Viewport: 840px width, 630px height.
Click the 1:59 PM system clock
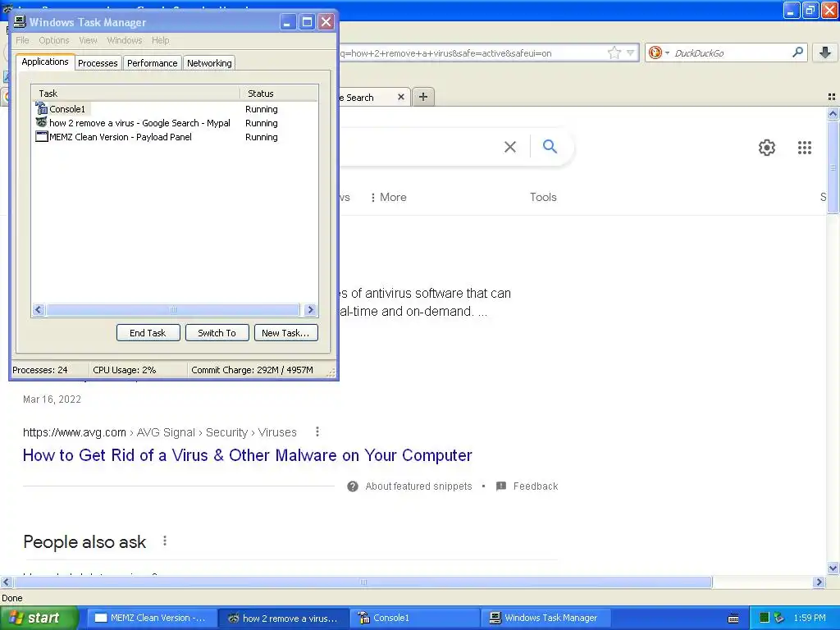click(809, 618)
